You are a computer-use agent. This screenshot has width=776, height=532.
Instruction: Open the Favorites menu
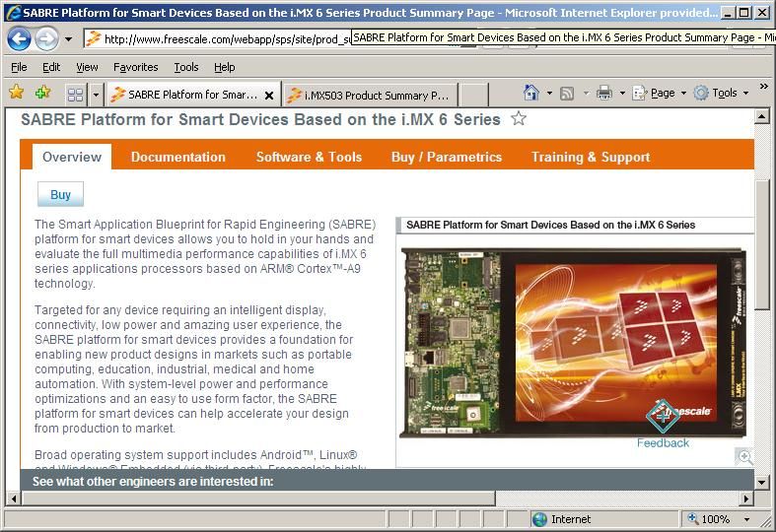point(136,67)
